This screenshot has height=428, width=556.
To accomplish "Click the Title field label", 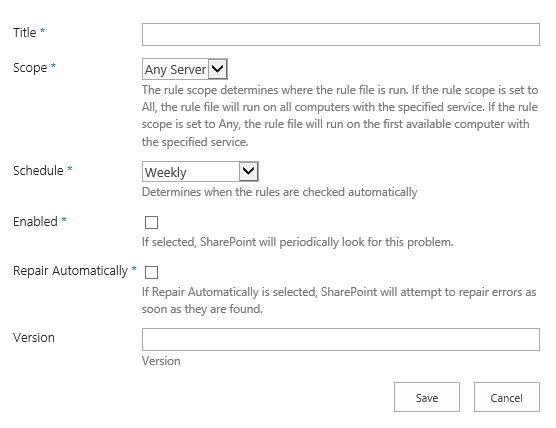I will pos(24,33).
